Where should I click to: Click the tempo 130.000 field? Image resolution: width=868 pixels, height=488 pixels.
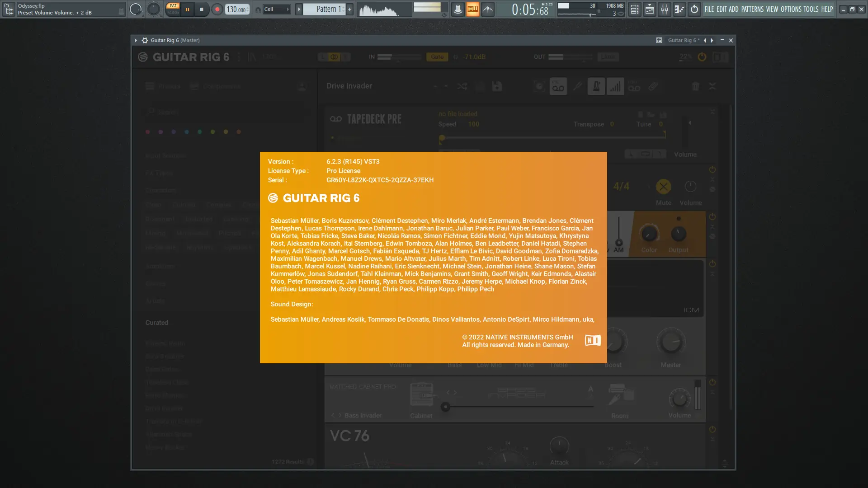[236, 9]
